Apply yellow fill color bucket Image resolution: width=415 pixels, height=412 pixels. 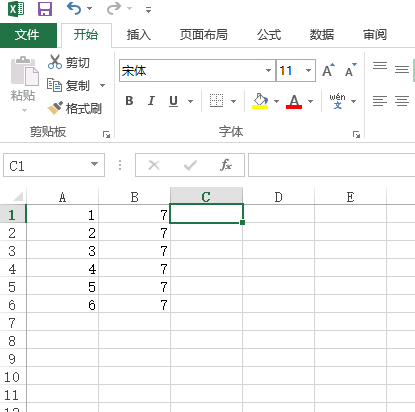(260, 101)
